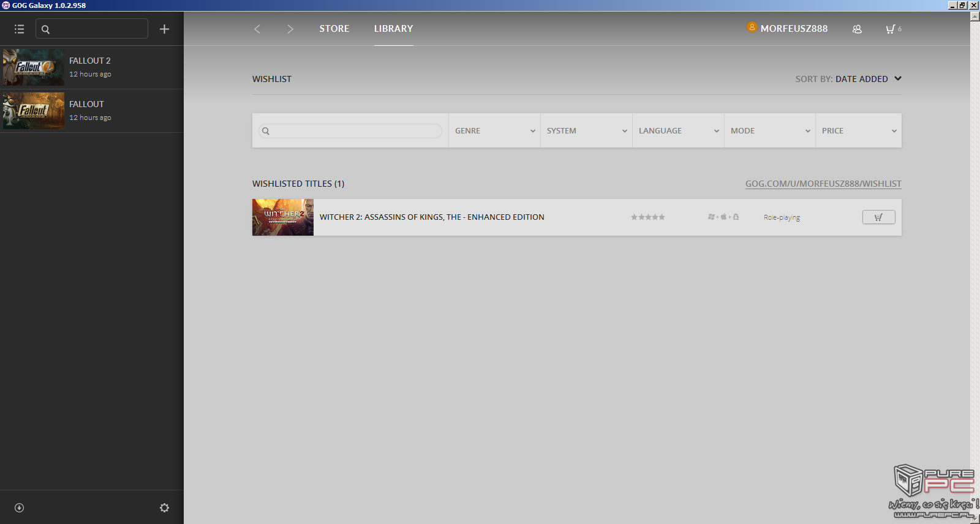Expand the Price filter dropdown
The height and width of the screenshot is (524, 980).
(859, 131)
